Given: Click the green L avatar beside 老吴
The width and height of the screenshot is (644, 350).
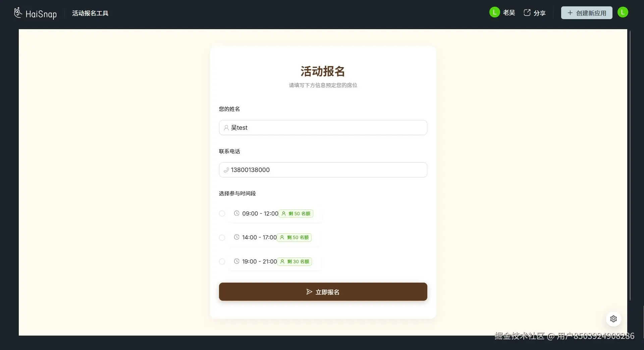Looking at the screenshot, I should (494, 12).
